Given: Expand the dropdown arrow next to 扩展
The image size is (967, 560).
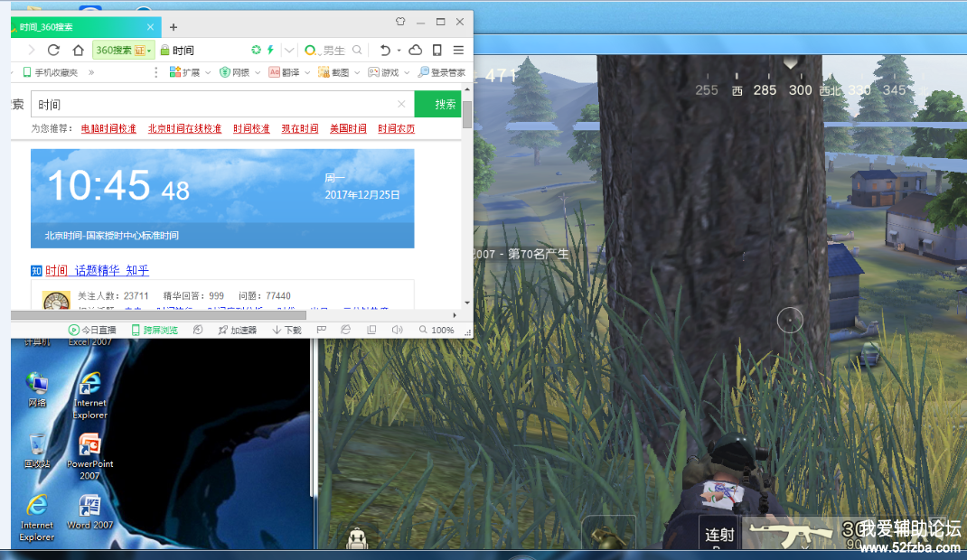Looking at the screenshot, I should click(x=208, y=72).
